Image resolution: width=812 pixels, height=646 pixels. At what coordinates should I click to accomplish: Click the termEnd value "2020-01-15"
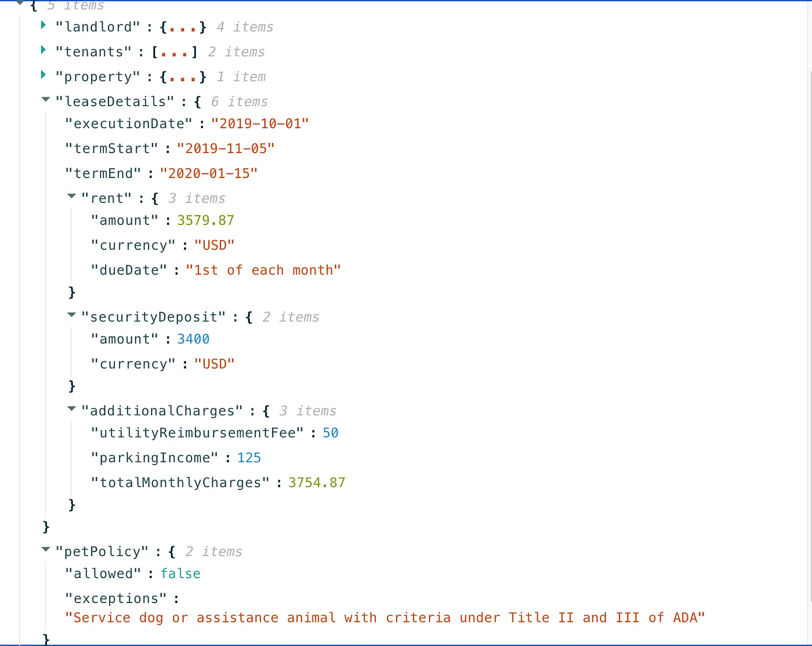[209, 173]
